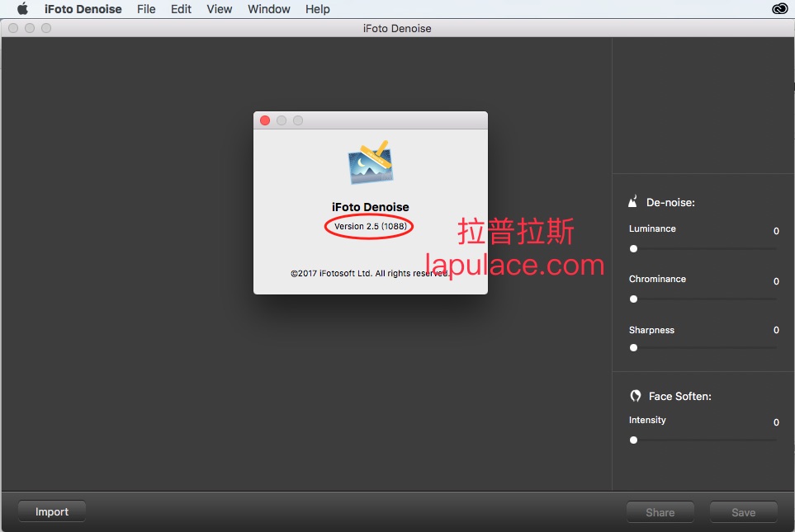Open the View menu

click(x=219, y=9)
